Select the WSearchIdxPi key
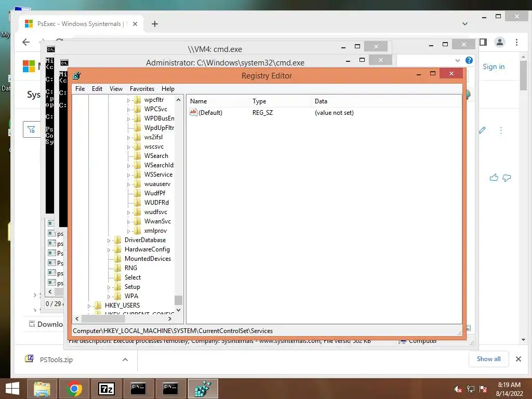This screenshot has height=399, width=532. point(159,165)
